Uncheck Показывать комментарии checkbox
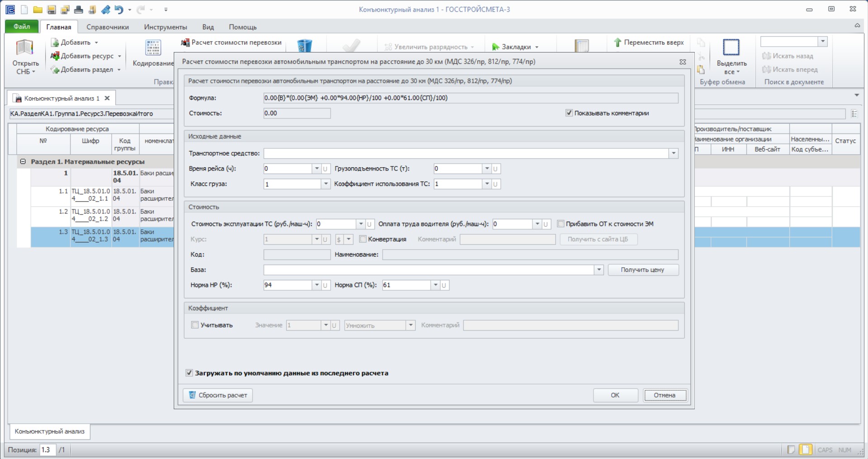The width and height of the screenshot is (868, 459). pos(569,113)
